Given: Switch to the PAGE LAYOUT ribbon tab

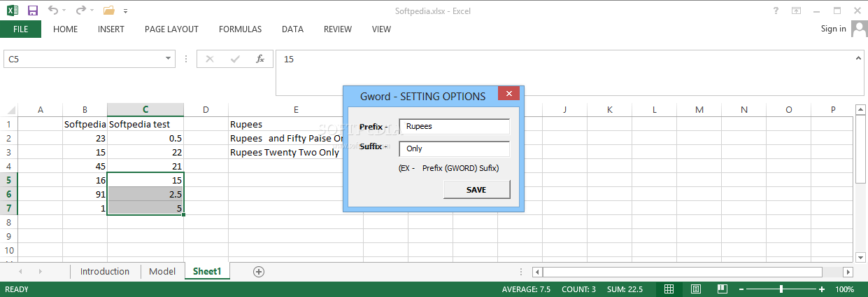Looking at the screenshot, I should coord(171,29).
